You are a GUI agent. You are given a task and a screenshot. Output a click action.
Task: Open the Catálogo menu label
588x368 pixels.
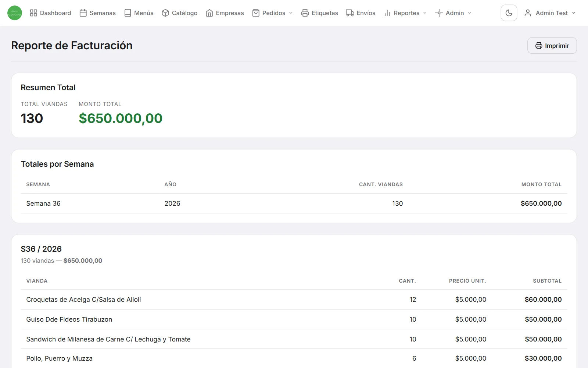click(x=184, y=13)
